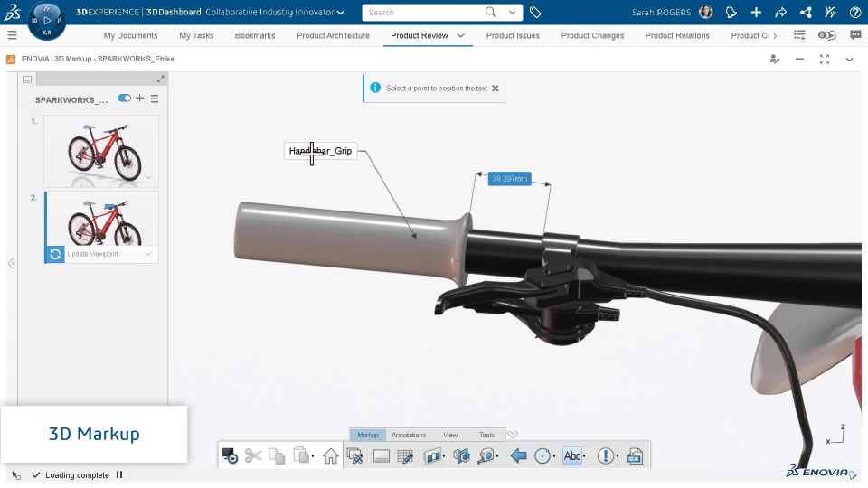Viewport: 868px width, 488px height.
Task: Click the 38.297mm measurement label
Action: (509, 179)
